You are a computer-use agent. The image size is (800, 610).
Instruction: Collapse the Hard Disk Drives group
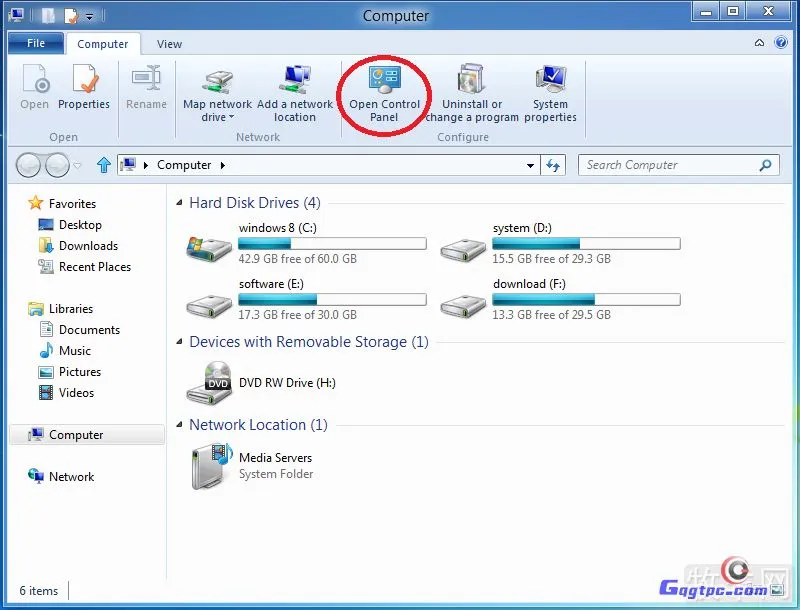click(180, 203)
